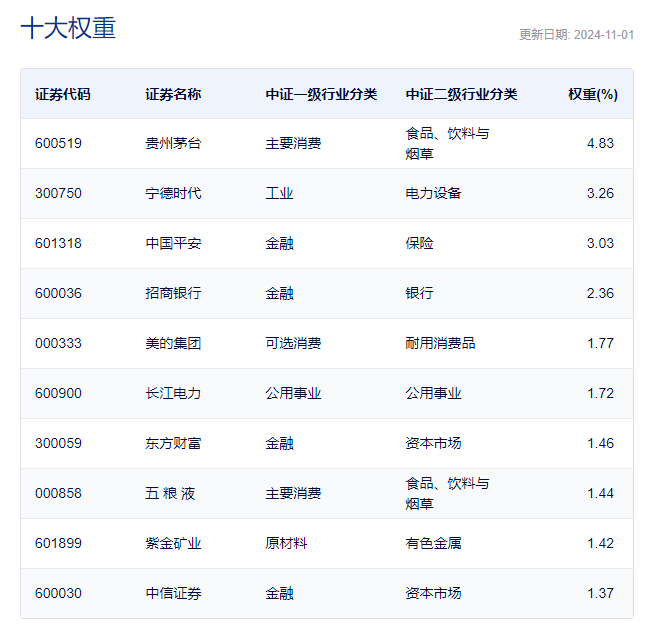The image size is (669, 630).
Task: Select the name 东方财富
Action: [x=173, y=443]
